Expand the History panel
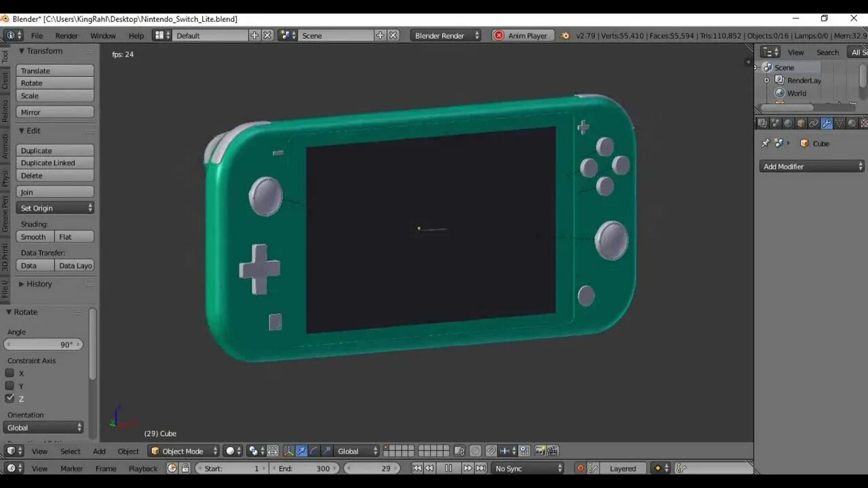 pos(35,284)
